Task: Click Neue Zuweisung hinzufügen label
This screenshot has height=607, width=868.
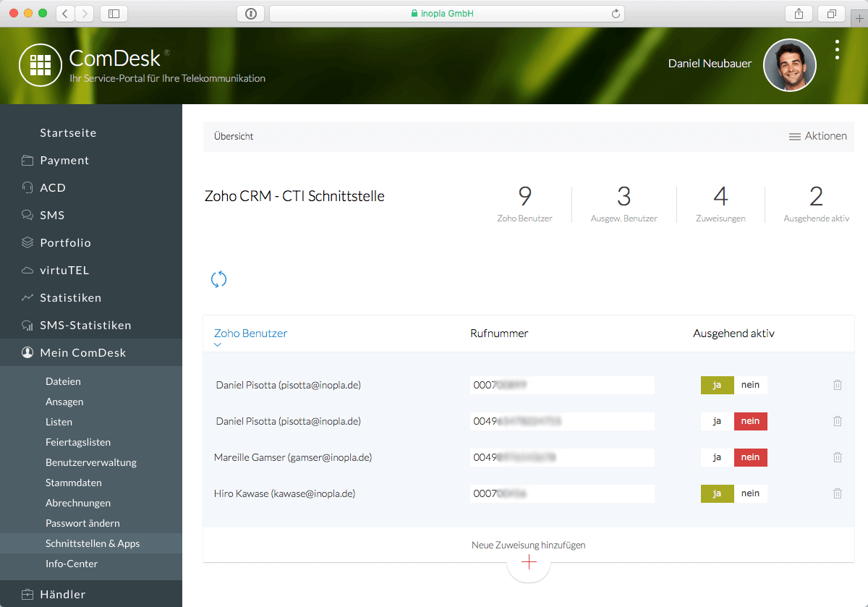Action: pos(529,545)
